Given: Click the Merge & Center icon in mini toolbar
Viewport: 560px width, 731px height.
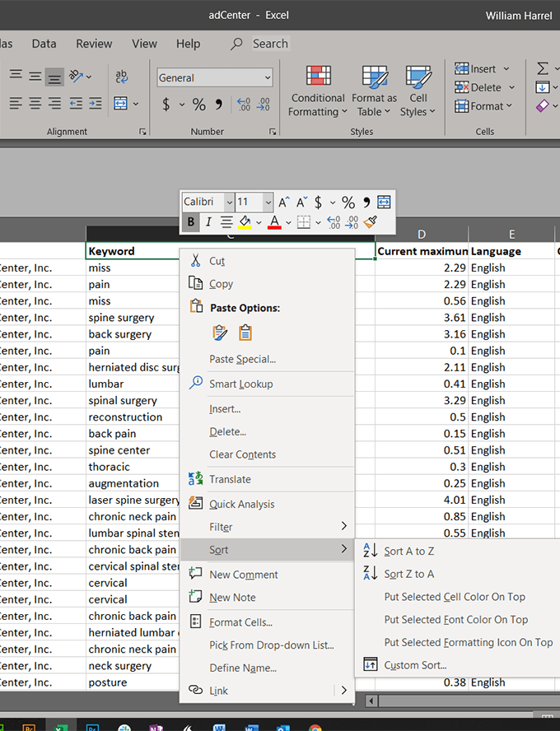Looking at the screenshot, I should [x=384, y=203].
